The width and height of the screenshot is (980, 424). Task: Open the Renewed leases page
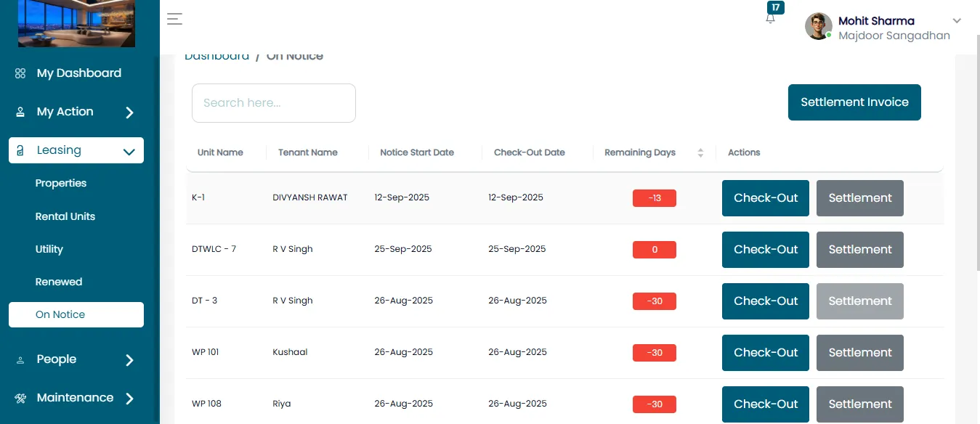click(x=59, y=282)
